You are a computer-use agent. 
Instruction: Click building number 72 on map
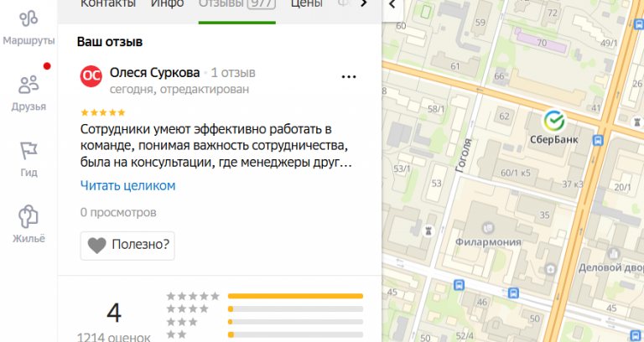[x=553, y=13]
